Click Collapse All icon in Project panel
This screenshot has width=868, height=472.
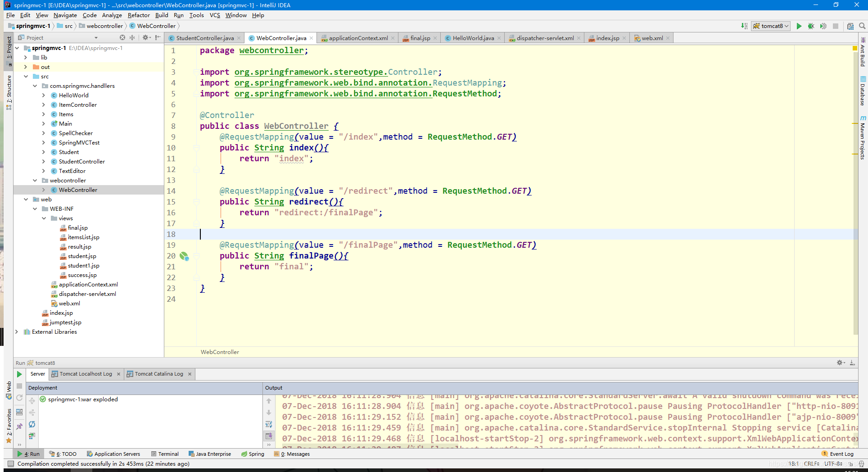click(x=132, y=37)
